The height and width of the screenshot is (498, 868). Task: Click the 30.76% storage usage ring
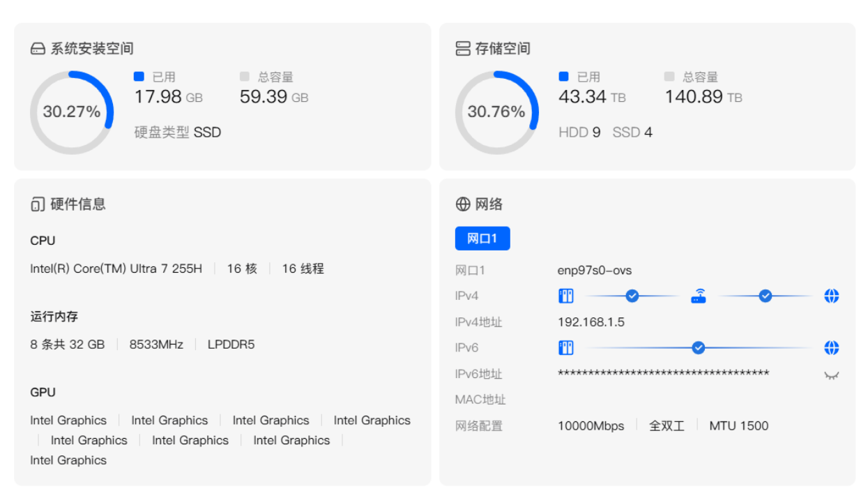point(496,112)
